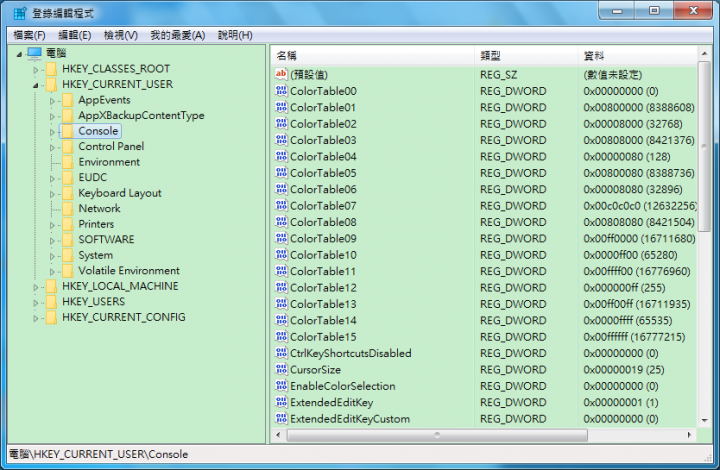Expand the System key
This screenshot has height=470, width=720.
[x=51, y=256]
